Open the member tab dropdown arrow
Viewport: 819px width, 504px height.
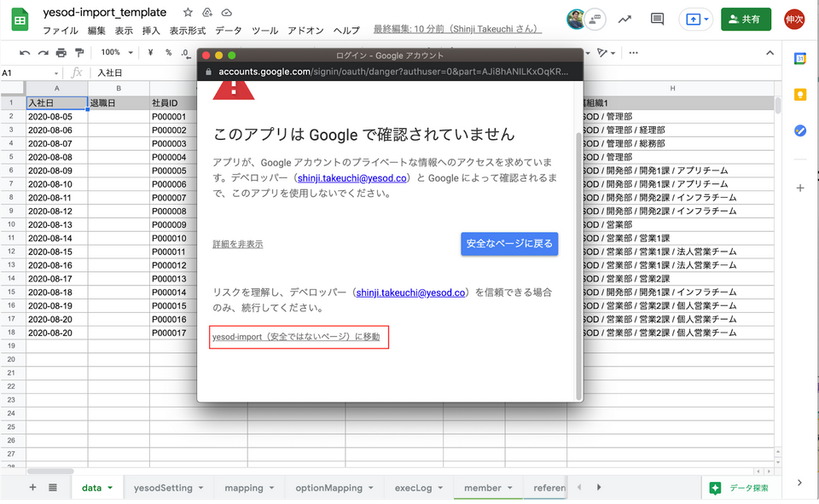point(510,488)
